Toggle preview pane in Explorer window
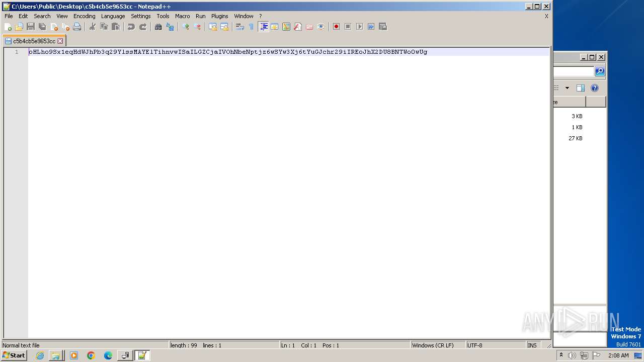The width and height of the screenshot is (644, 362). 580,88
